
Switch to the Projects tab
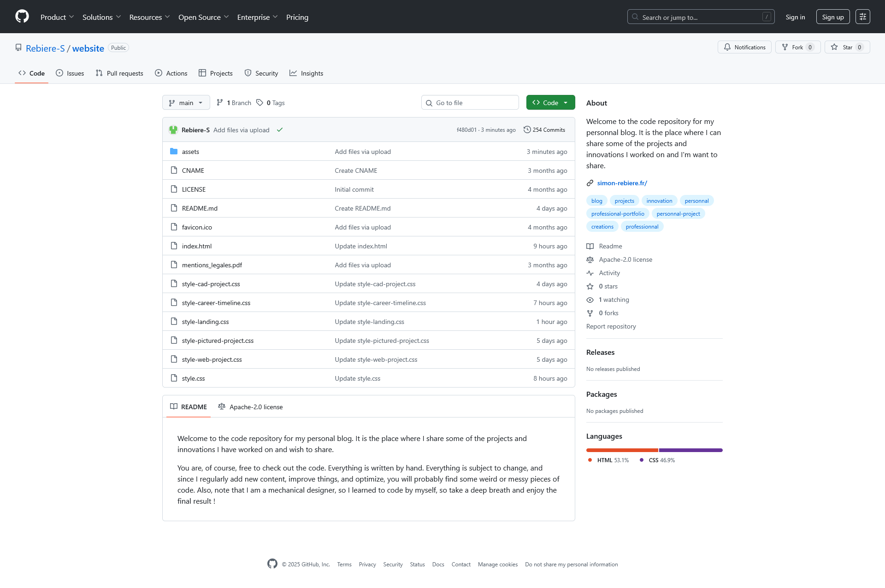click(x=215, y=73)
